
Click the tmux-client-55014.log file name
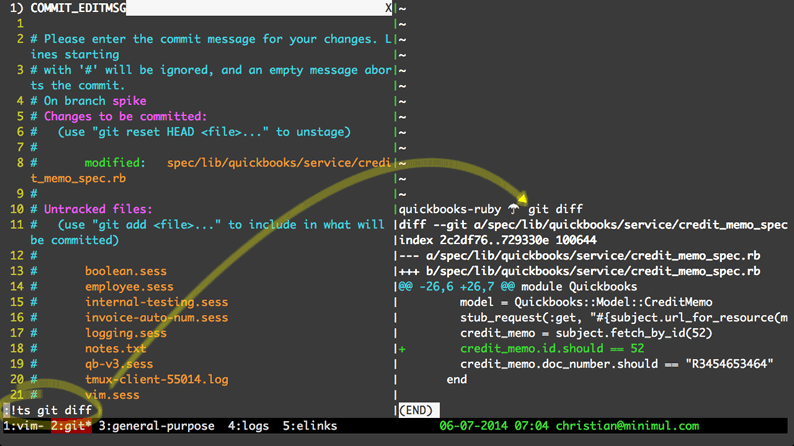pyautogui.click(x=156, y=379)
